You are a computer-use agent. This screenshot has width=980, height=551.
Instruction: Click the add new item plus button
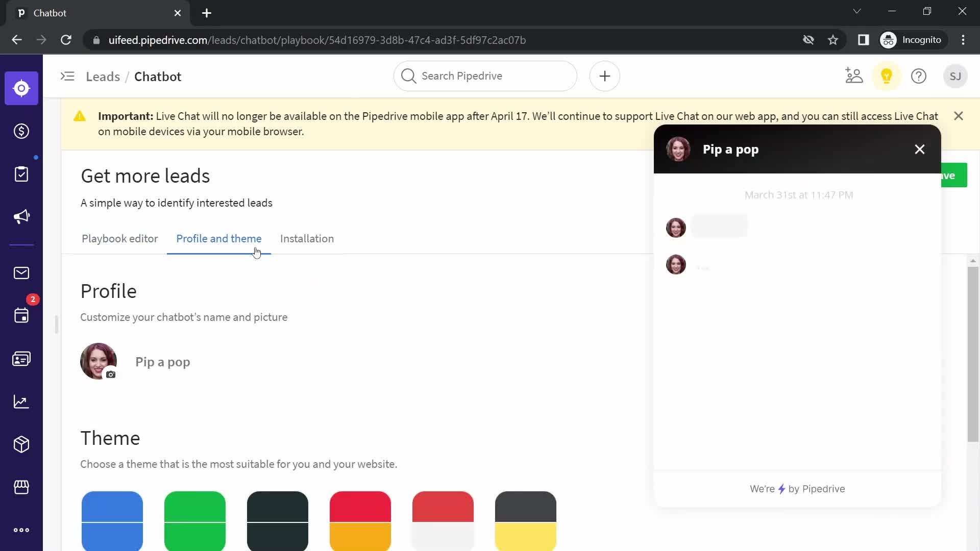coord(605,76)
